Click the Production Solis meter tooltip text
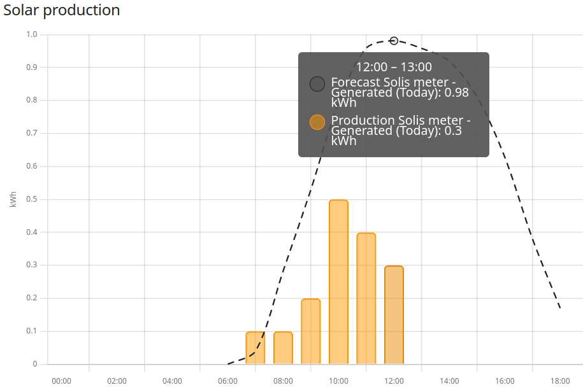The width and height of the screenshot is (583, 392). point(400,130)
